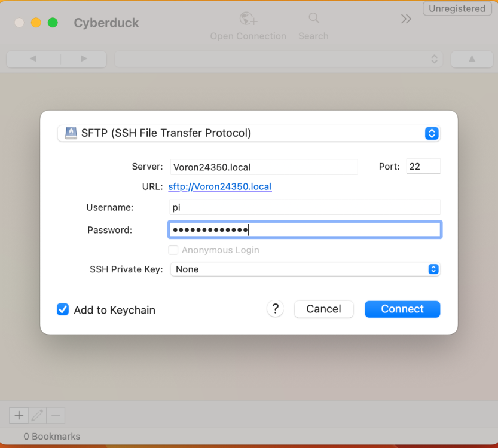Go back with the left arrow button
This screenshot has width=498, height=448.
(x=33, y=59)
